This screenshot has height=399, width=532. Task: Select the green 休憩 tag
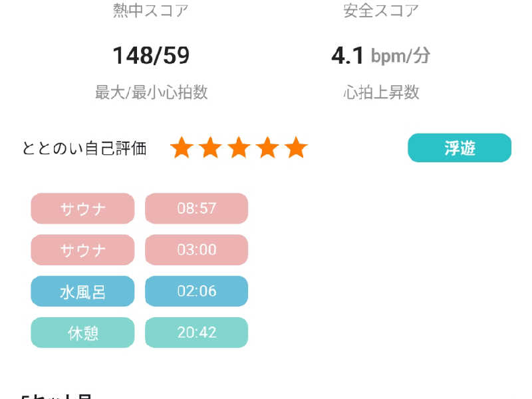[x=82, y=332]
